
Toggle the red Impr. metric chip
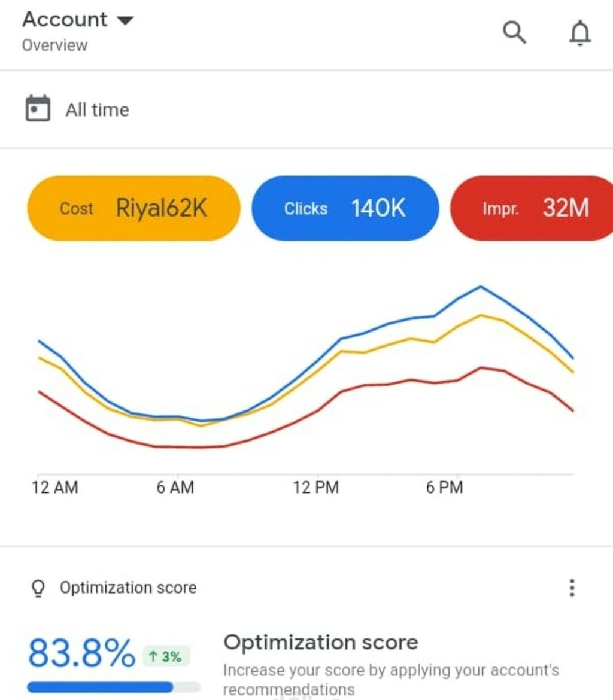pyautogui.click(x=533, y=208)
